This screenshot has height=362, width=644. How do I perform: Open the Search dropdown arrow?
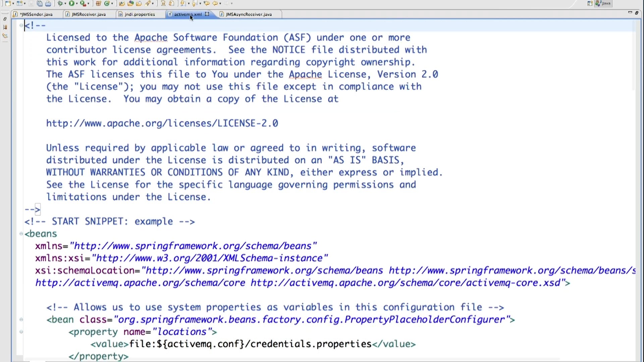click(x=153, y=4)
